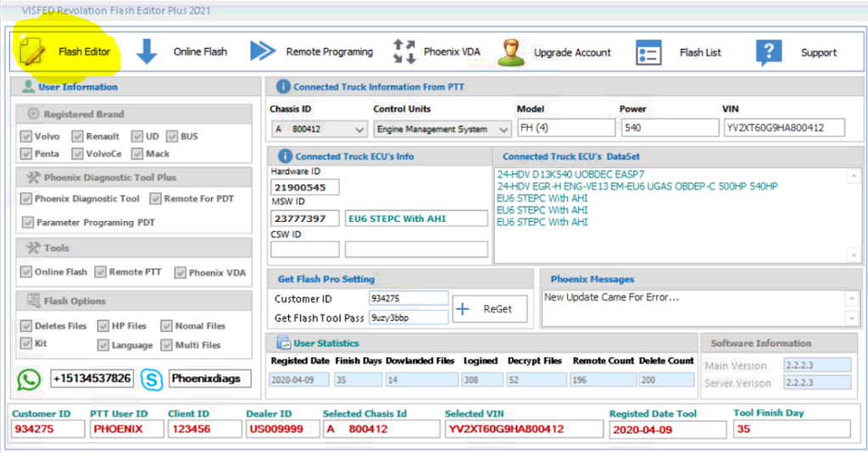This screenshot has height=453, width=868.
Task: Click the WhatsApp icon
Action: [x=29, y=379]
